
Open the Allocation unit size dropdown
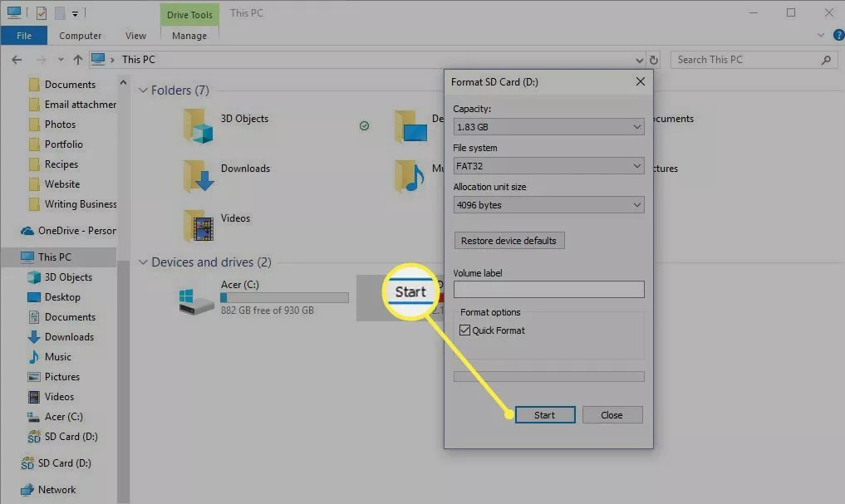(548, 204)
